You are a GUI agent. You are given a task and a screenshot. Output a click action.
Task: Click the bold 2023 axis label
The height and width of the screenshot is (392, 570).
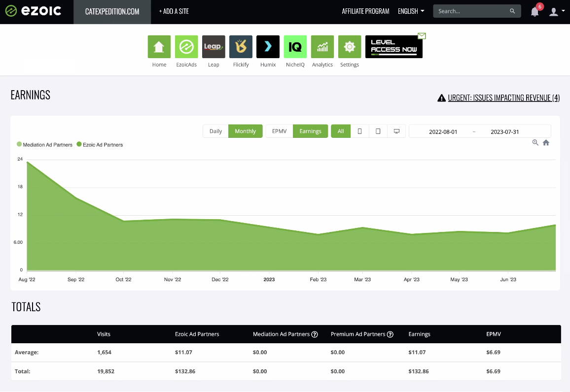[x=269, y=280]
